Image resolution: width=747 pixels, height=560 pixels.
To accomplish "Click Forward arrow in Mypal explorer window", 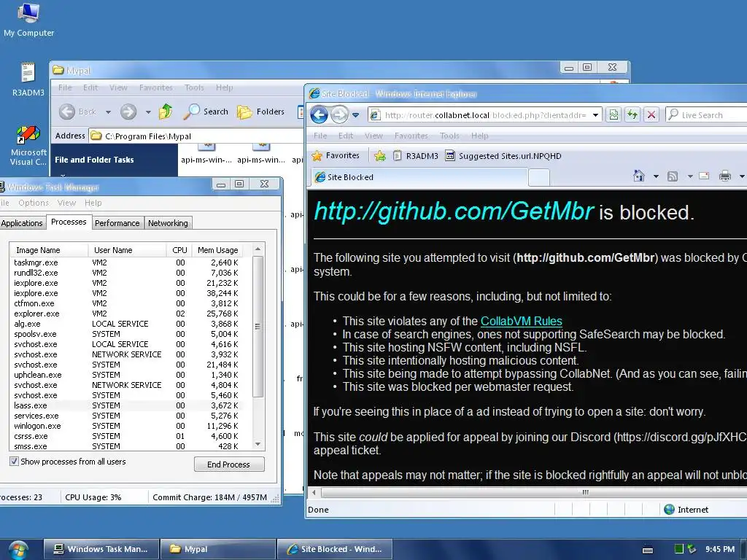I will (x=128, y=112).
